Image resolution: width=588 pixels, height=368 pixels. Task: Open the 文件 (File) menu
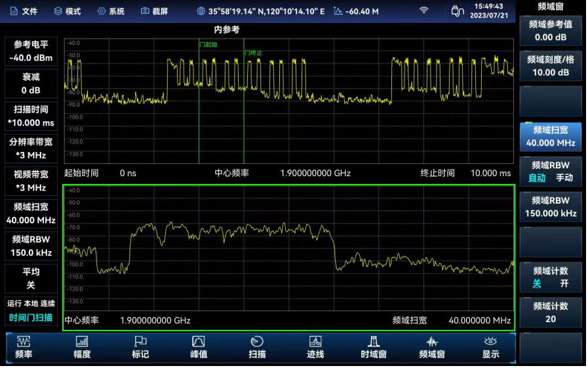click(24, 11)
